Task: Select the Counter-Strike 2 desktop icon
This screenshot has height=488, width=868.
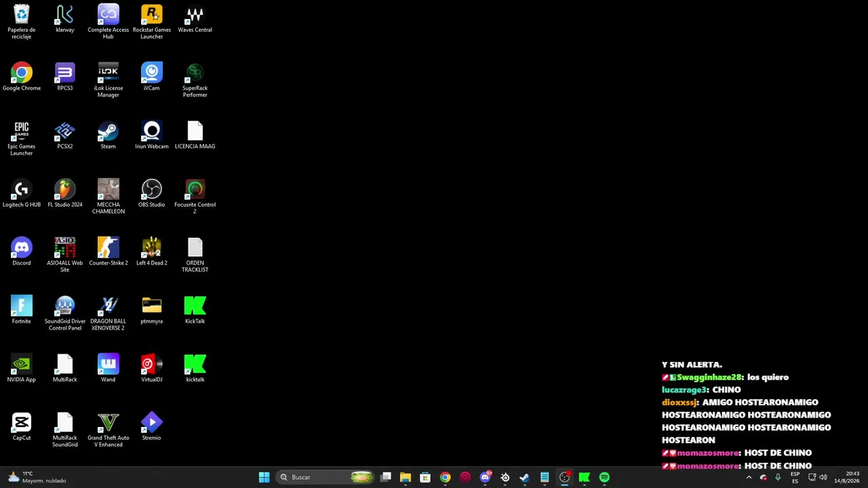Action: (108, 252)
